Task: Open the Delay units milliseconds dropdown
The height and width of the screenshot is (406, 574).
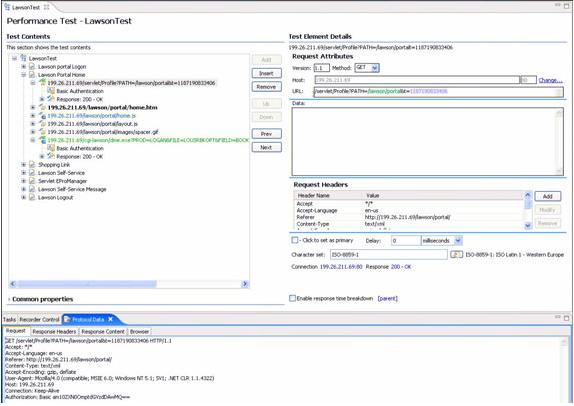Action: pos(458,241)
